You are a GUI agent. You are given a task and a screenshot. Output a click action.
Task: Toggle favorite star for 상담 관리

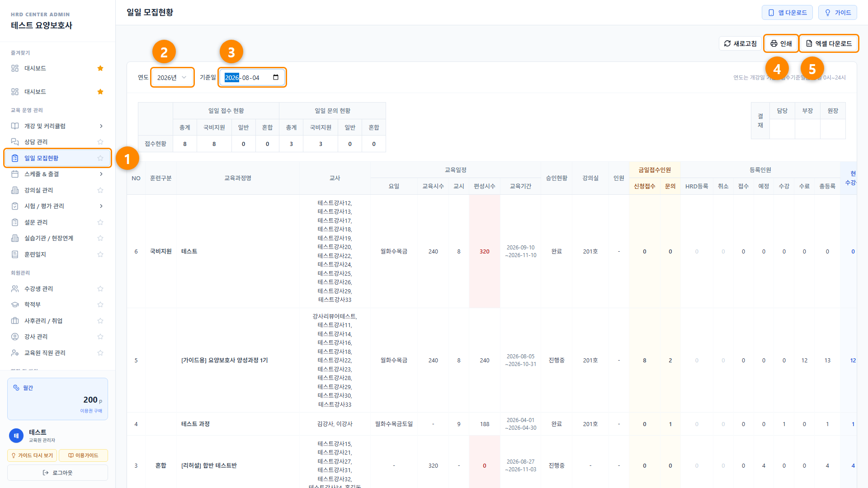(100, 142)
